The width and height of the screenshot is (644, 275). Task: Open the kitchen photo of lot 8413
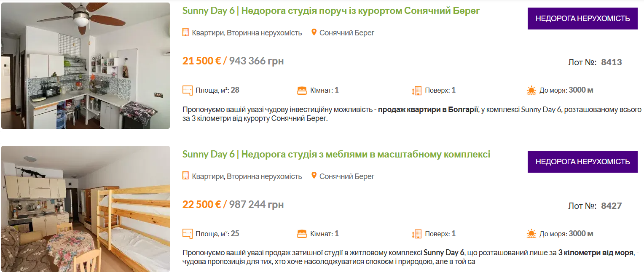click(86, 66)
